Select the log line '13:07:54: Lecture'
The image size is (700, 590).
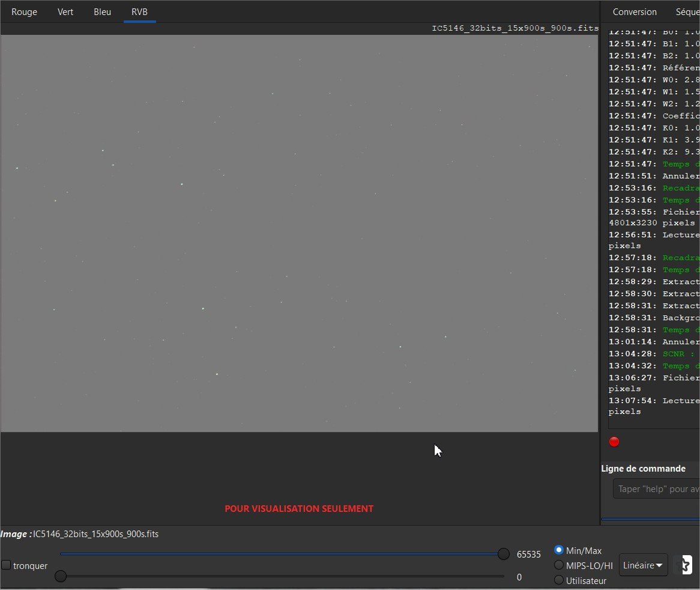[x=654, y=401]
